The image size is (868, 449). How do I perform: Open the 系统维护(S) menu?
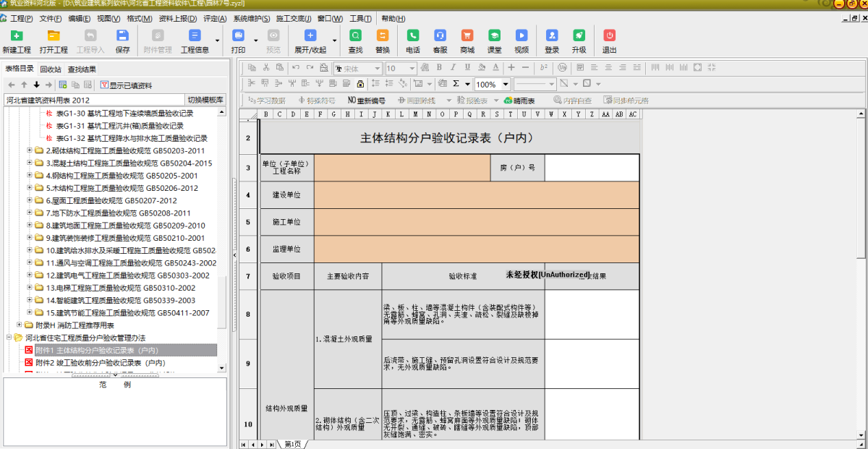coord(252,18)
